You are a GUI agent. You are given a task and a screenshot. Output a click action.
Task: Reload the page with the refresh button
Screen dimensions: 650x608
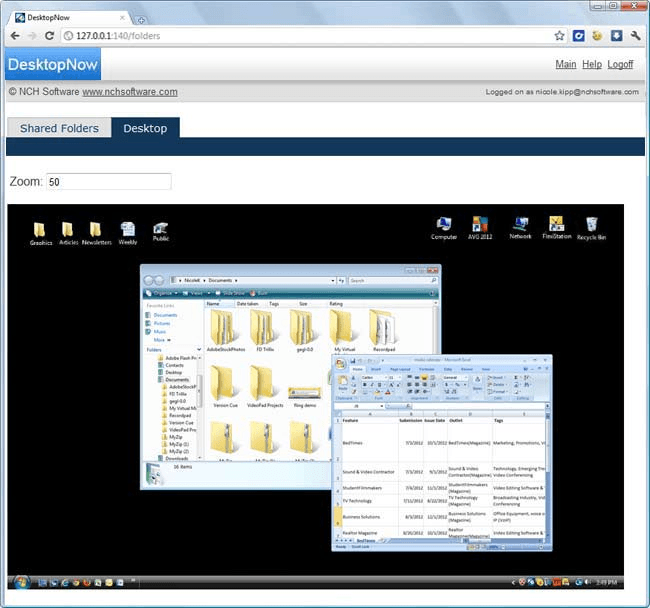pyautogui.click(x=49, y=36)
